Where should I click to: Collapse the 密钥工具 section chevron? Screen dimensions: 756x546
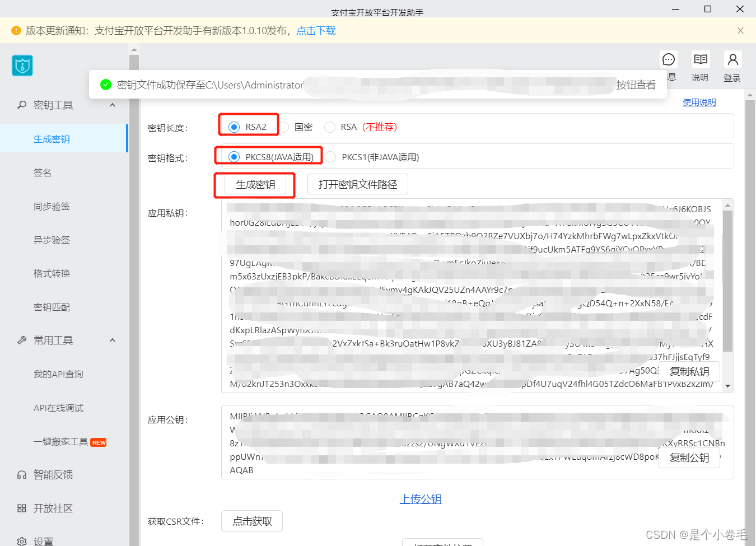tap(113, 105)
